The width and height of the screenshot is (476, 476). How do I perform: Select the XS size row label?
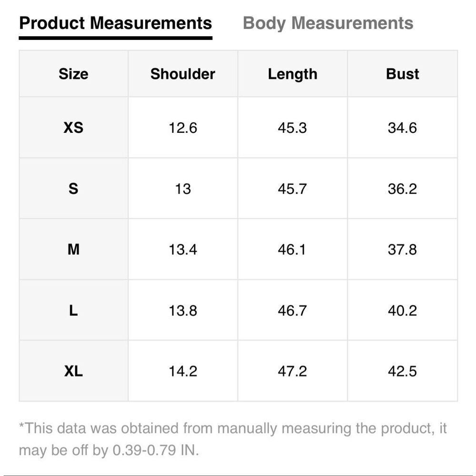click(x=73, y=128)
